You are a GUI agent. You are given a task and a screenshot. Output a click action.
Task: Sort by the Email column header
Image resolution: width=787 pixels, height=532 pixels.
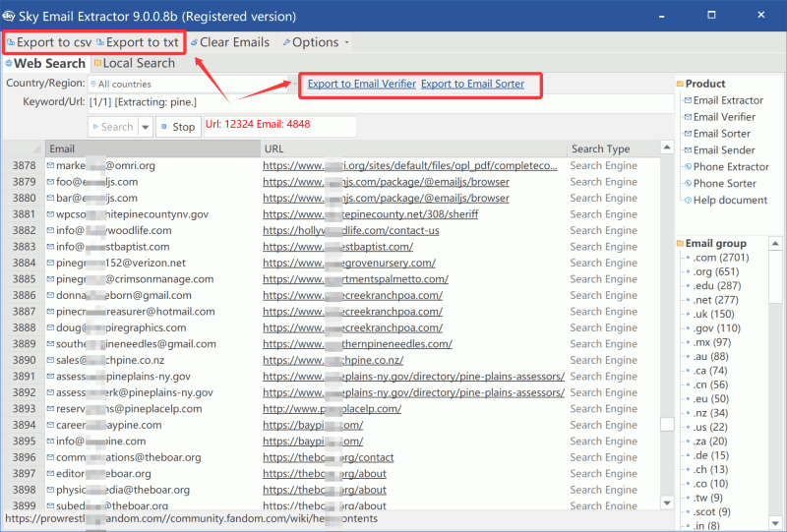coord(152,149)
